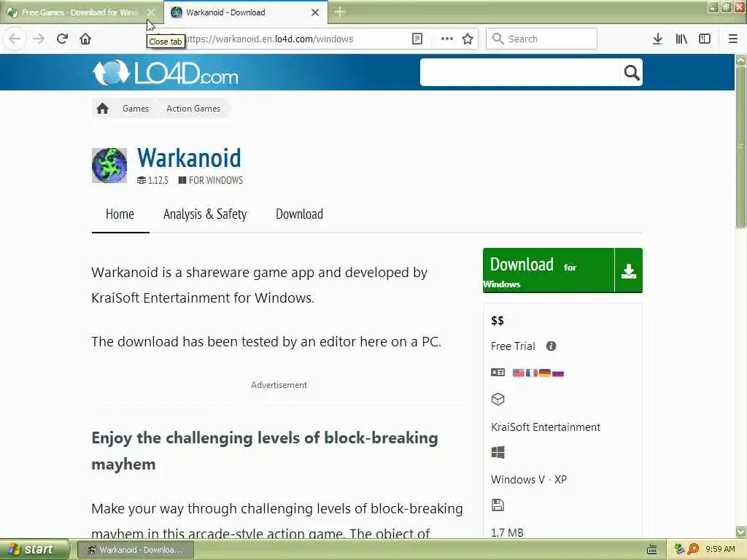Click the Windows V - XP text

(529, 480)
